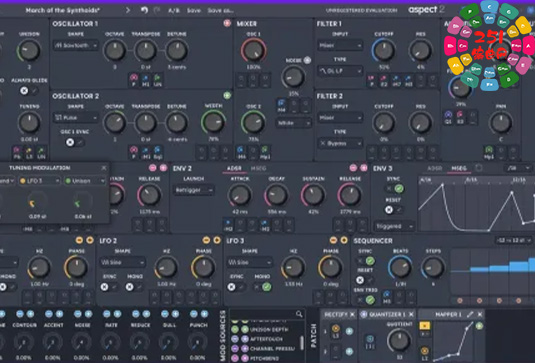Click the orange plus icon in LFO 2 header

coord(217,240)
